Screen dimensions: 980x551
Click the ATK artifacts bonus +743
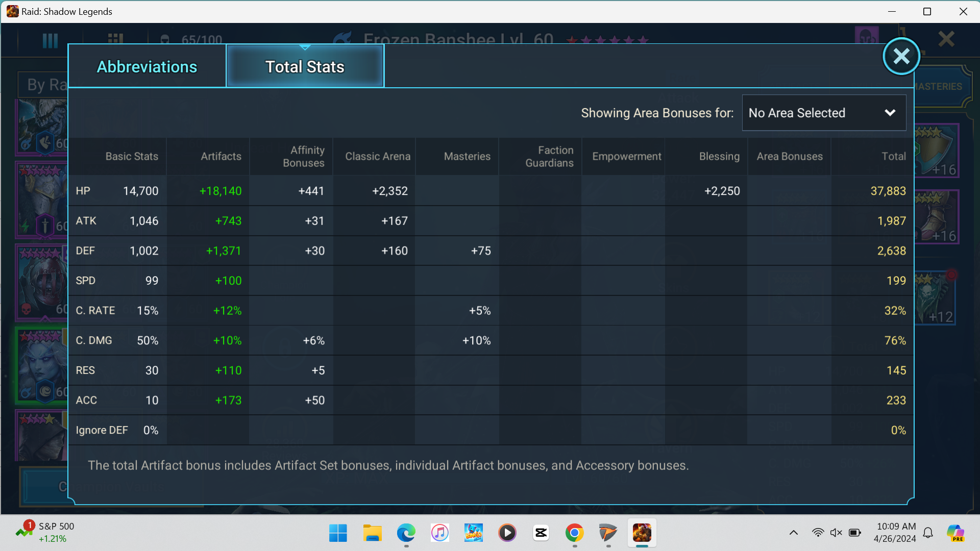pos(228,221)
